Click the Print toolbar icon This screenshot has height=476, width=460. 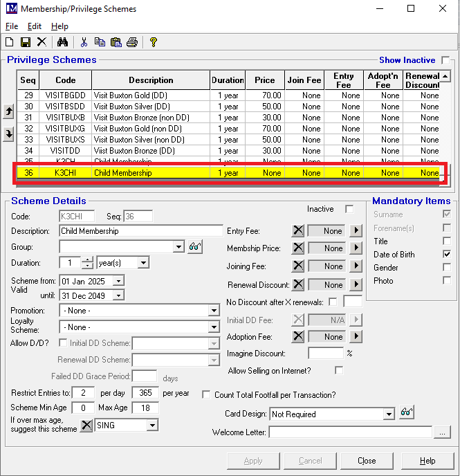tap(132, 42)
